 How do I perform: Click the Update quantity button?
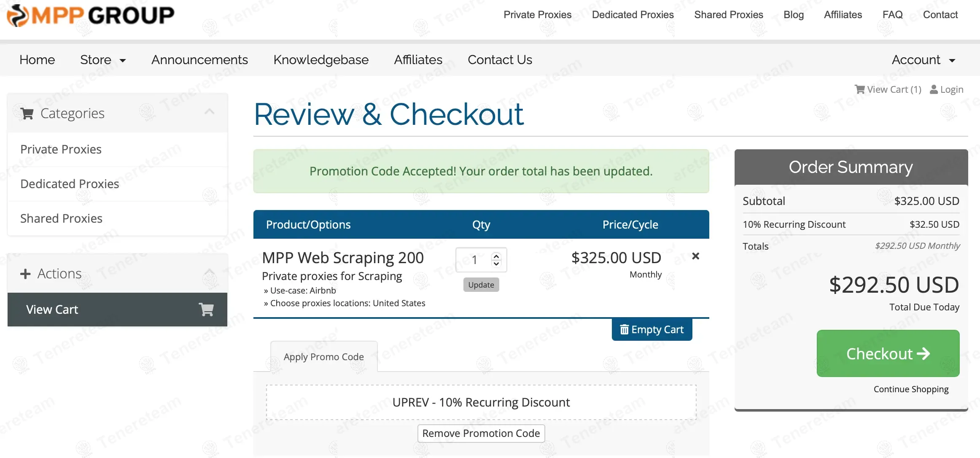(x=481, y=285)
